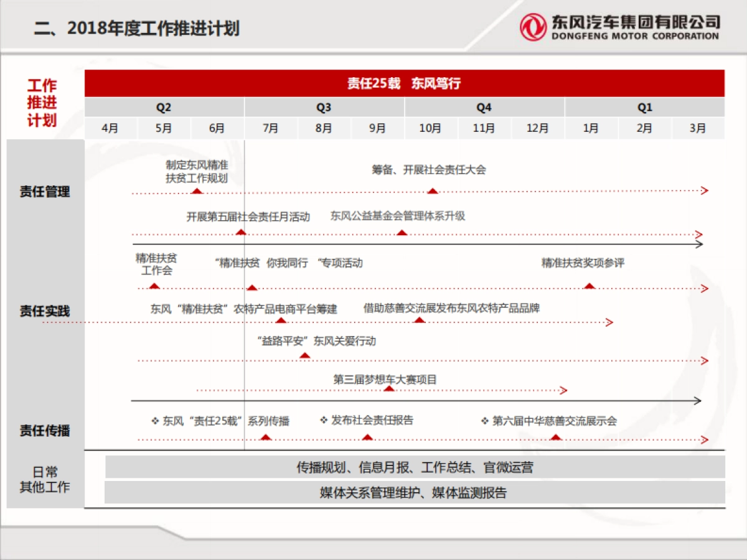Expand the Q3 quarter column header

click(324, 107)
